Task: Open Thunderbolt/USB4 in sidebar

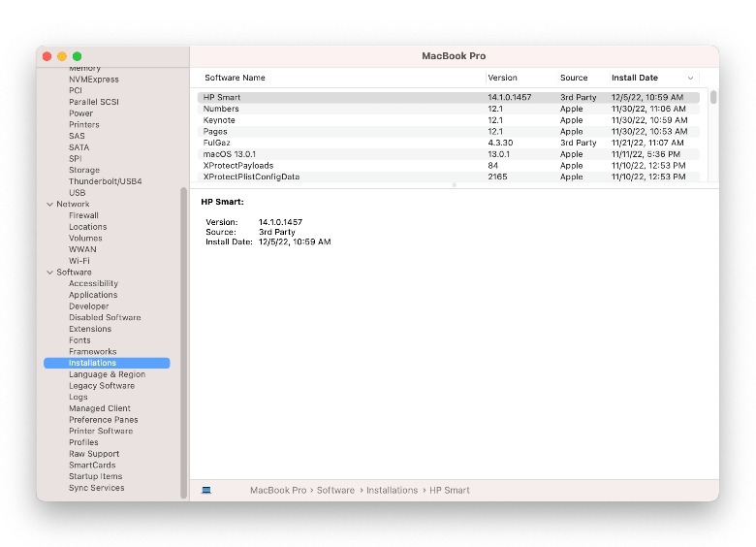Action: pyautogui.click(x=105, y=181)
